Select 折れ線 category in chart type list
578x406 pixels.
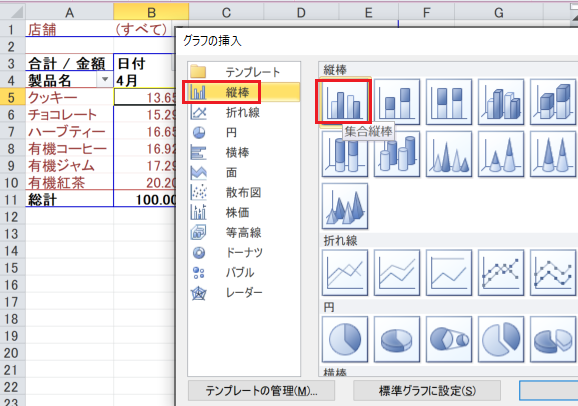[x=244, y=112]
